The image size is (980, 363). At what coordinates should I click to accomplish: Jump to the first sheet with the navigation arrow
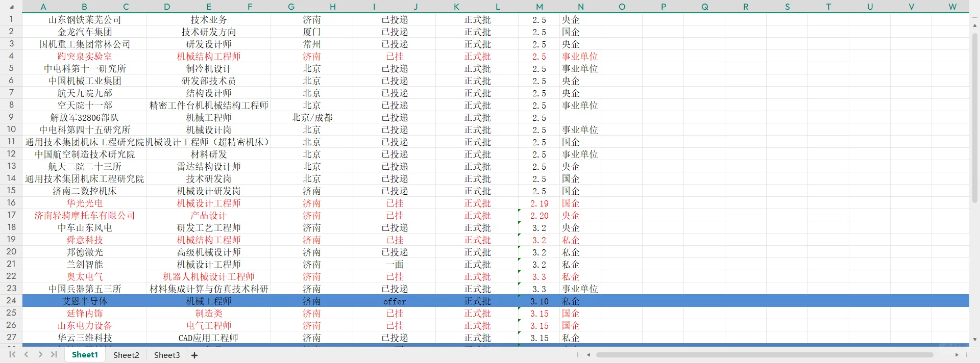pyautogui.click(x=12, y=354)
